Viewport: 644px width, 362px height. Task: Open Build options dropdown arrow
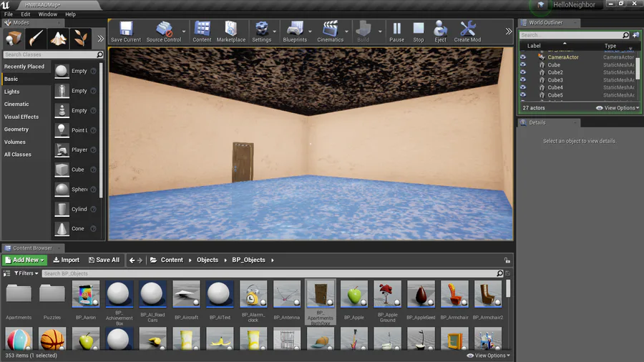click(380, 31)
